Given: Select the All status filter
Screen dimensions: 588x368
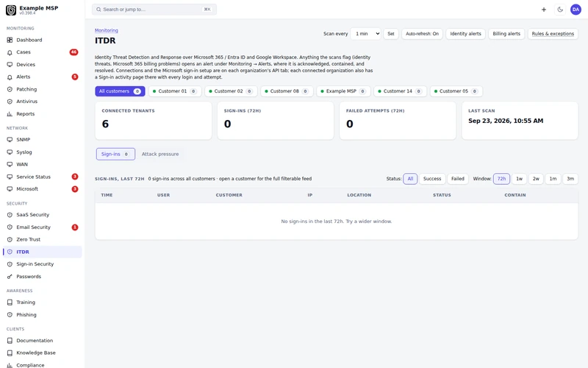Looking at the screenshot, I should (x=410, y=179).
